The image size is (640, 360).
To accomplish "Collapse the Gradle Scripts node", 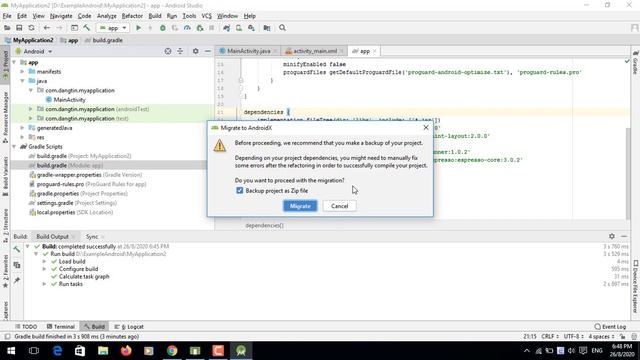I will (x=14, y=147).
